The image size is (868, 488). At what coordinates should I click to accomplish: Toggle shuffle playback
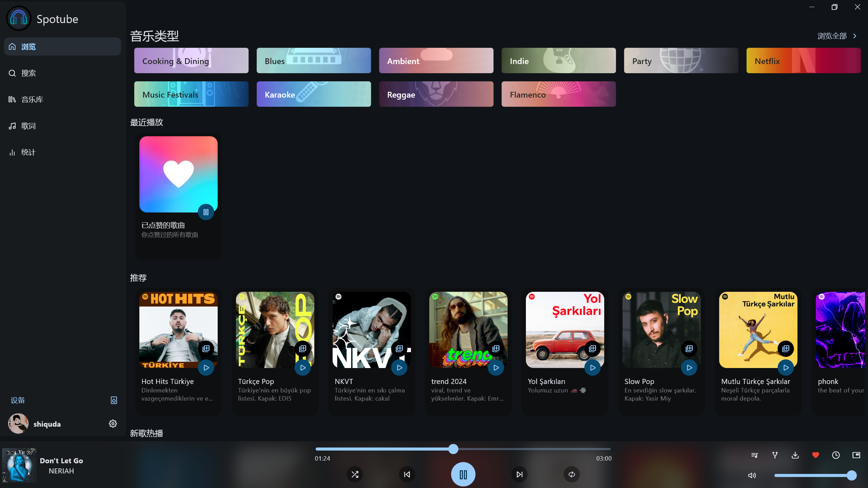point(355,474)
